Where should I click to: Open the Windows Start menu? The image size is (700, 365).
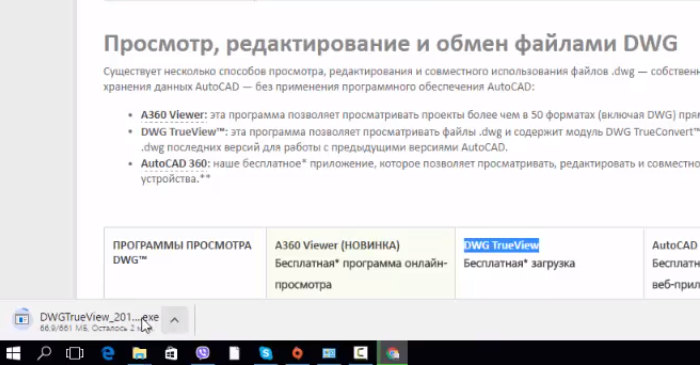point(13,353)
